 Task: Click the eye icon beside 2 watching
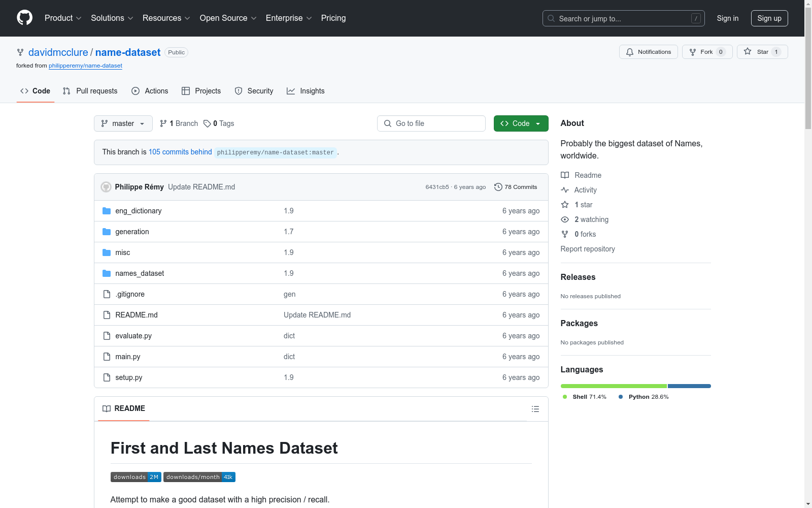pos(565,219)
